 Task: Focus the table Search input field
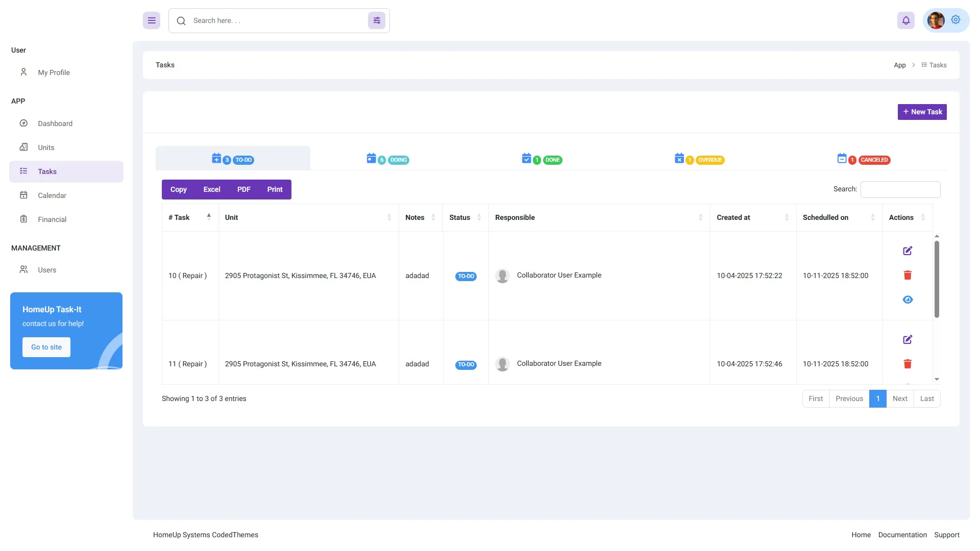[900, 189]
